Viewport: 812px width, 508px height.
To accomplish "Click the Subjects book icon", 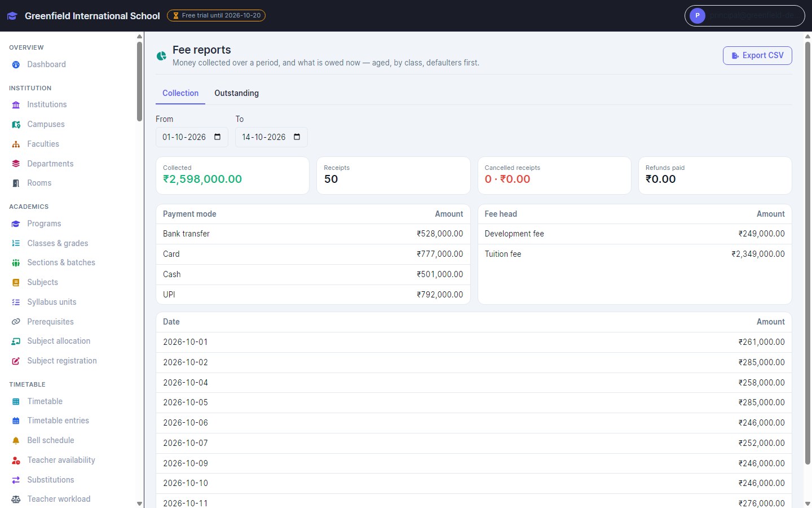I will point(16,283).
